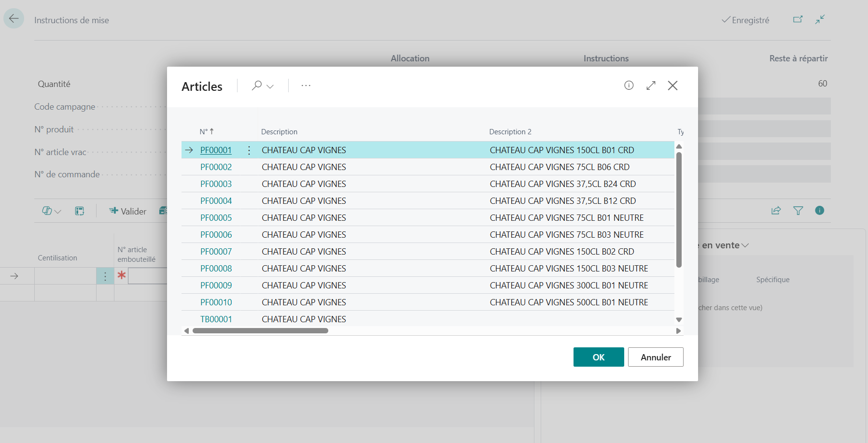Confirm selection with the OK button
Screen dimensions: 868x443
click(599, 357)
